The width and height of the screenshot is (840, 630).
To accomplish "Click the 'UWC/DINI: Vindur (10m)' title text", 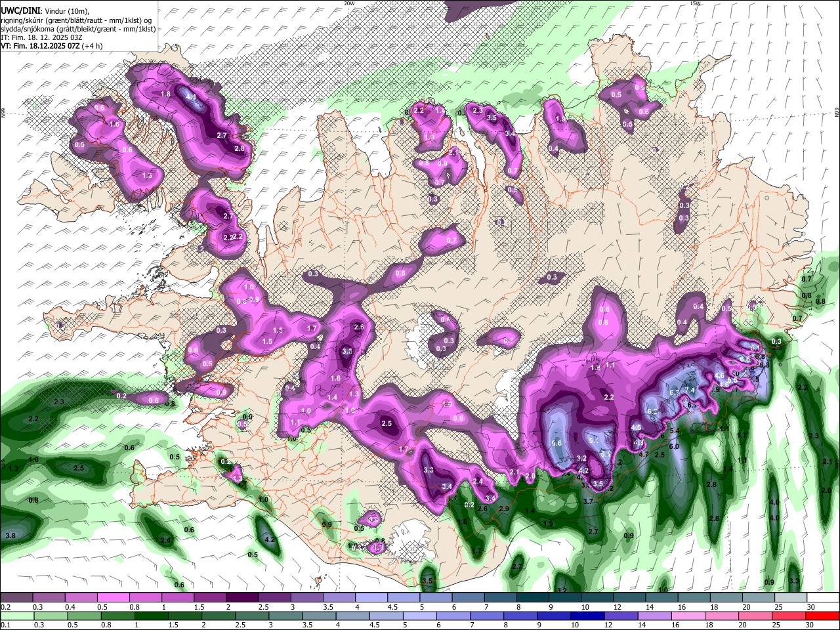I will point(45,10).
